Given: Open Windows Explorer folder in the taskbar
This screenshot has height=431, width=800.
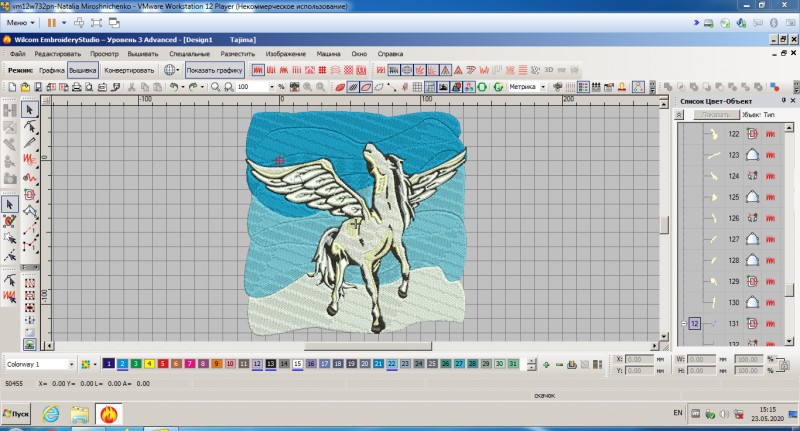Looking at the screenshot, I should click(80, 414).
